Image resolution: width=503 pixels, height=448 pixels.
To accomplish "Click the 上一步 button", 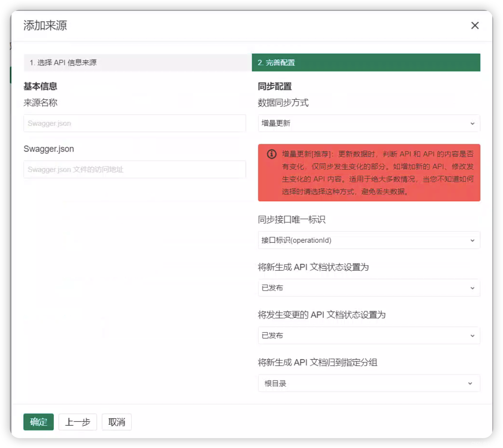I will point(78,422).
